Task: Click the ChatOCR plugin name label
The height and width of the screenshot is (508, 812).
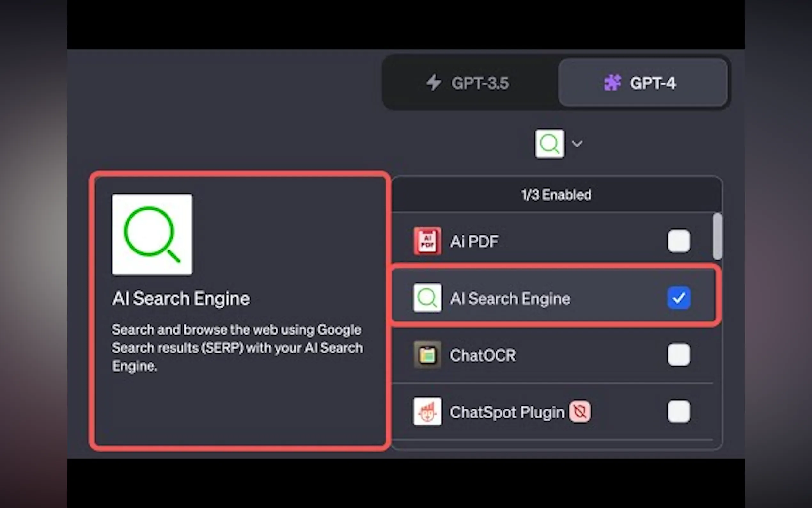Action: point(483,355)
